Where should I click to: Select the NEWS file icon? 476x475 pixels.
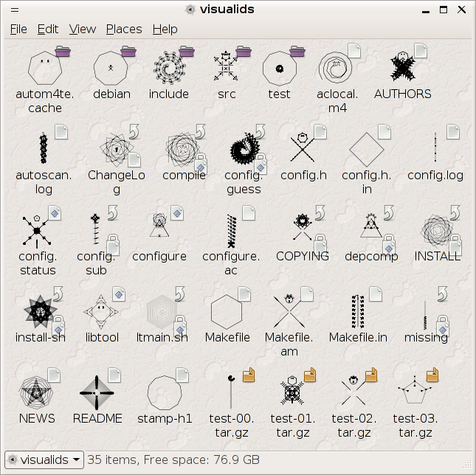(x=36, y=393)
